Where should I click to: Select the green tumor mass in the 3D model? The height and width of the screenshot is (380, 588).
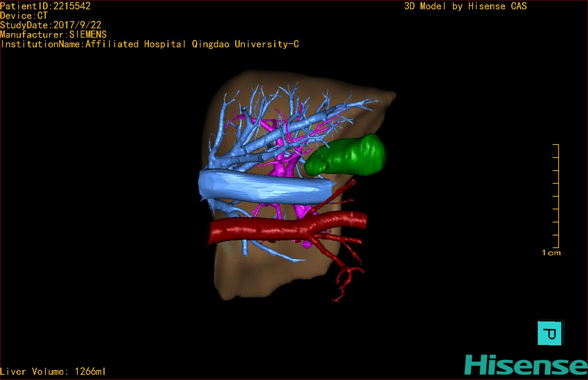coord(346,156)
